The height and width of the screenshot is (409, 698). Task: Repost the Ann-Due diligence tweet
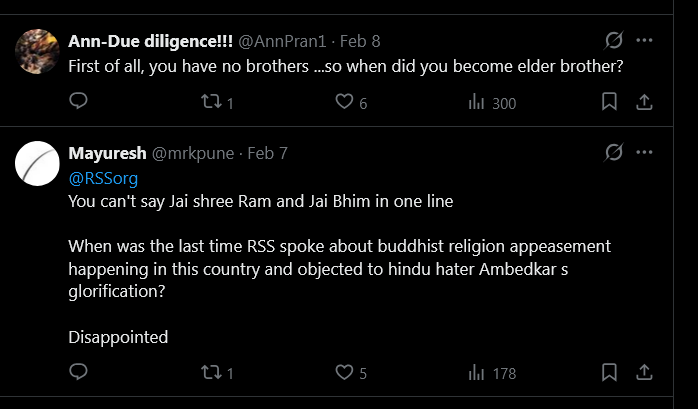[x=211, y=102]
